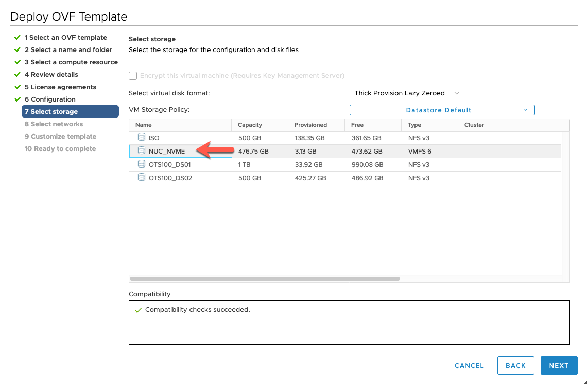Enable the Encrypt this virtual machine checkbox
This screenshot has height=385, width=588.
(133, 75)
